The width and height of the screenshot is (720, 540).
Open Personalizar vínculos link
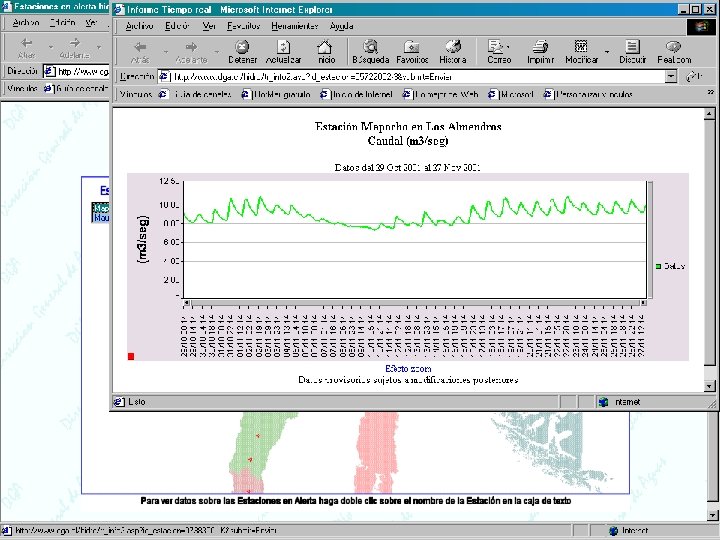pyautogui.click(x=588, y=95)
